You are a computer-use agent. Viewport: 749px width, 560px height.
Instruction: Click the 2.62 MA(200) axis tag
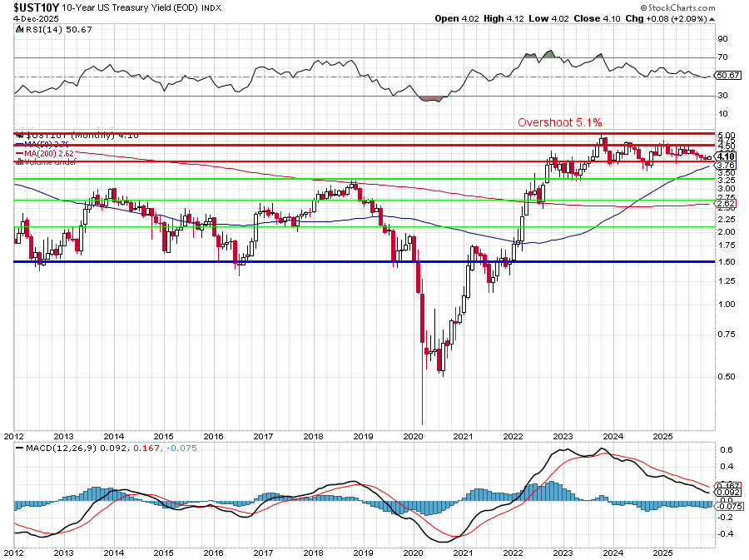726,203
